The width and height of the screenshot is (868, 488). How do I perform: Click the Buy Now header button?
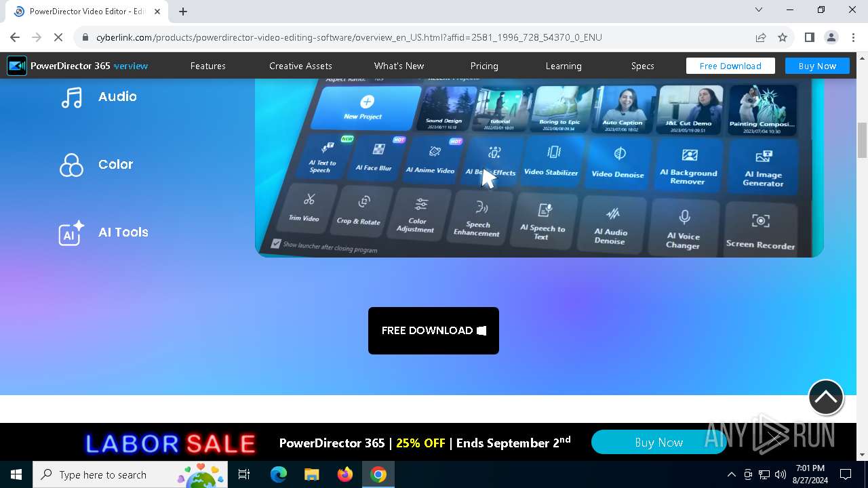coord(817,66)
